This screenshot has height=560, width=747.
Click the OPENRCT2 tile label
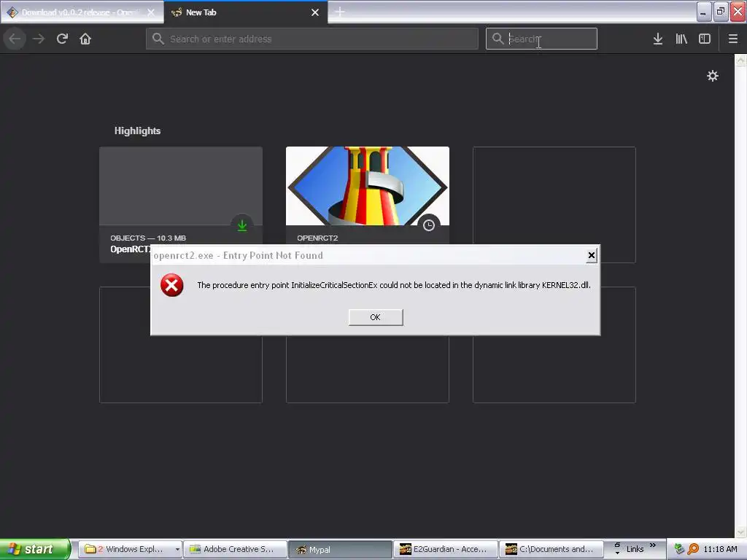(317, 238)
